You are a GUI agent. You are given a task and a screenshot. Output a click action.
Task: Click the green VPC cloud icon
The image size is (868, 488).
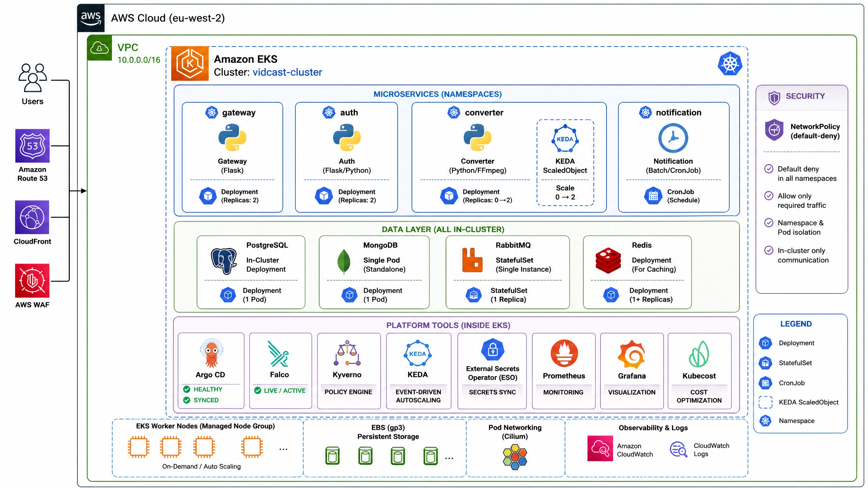pyautogui.click(x=100, y=48)
